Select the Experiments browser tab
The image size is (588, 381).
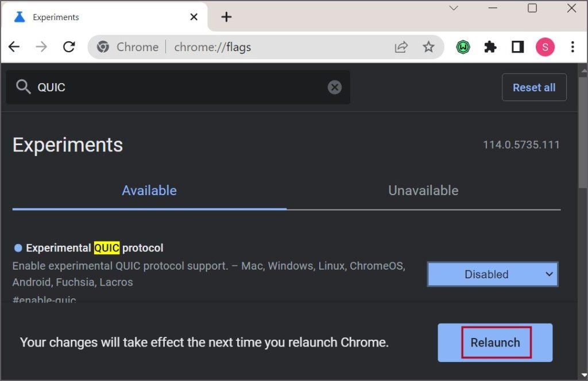click(105, 17)
